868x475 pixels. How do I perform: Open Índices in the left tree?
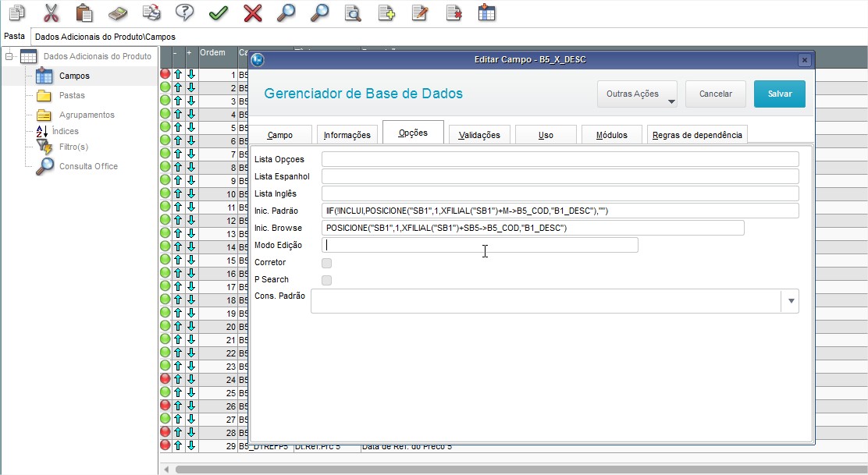pyautogui.click(x=66, y=131)
